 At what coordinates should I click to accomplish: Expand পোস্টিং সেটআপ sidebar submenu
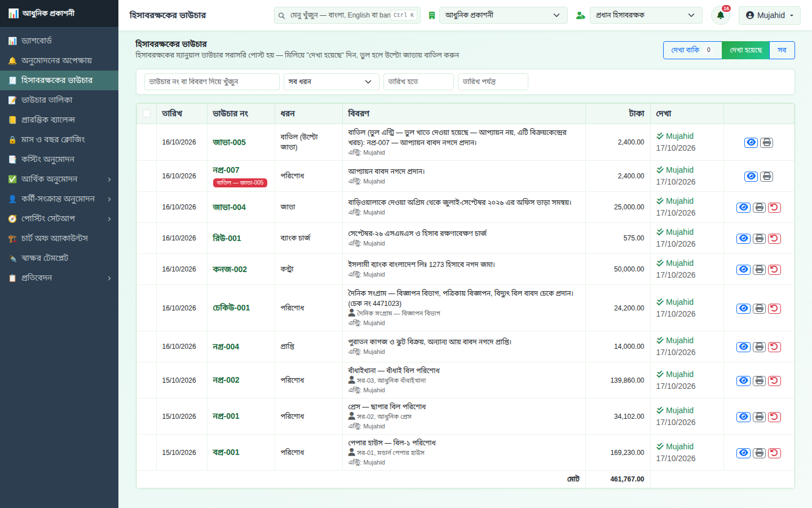(x=59, y=218)
